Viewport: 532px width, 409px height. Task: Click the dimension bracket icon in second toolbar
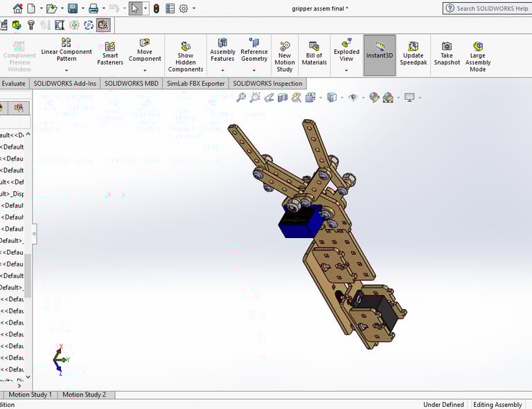(x=60, y=25)
